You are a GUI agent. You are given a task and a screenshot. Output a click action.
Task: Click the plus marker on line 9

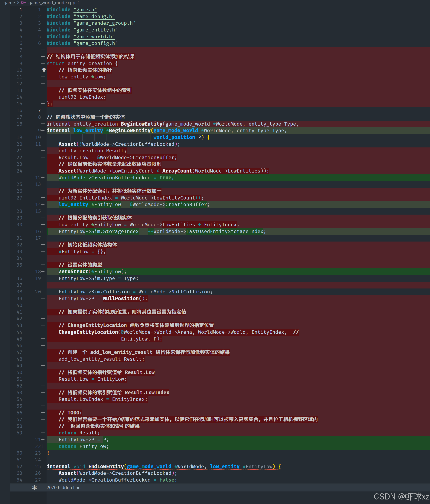(43, 131)
